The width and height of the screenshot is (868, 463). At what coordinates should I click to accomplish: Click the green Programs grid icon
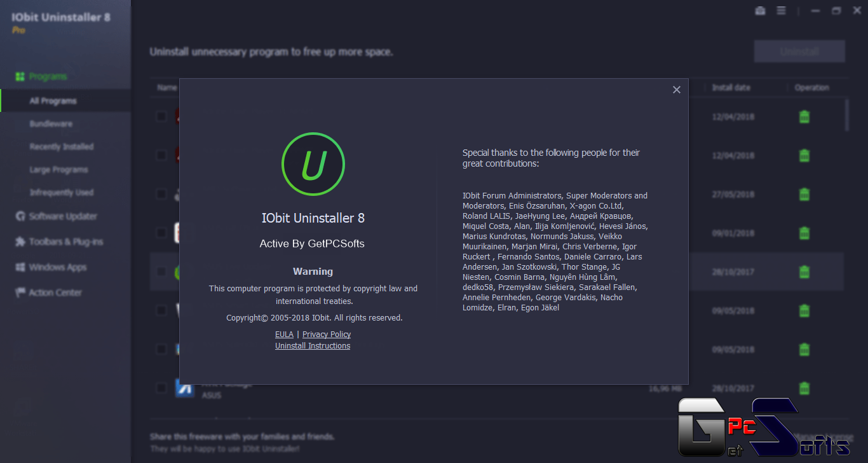20,76
